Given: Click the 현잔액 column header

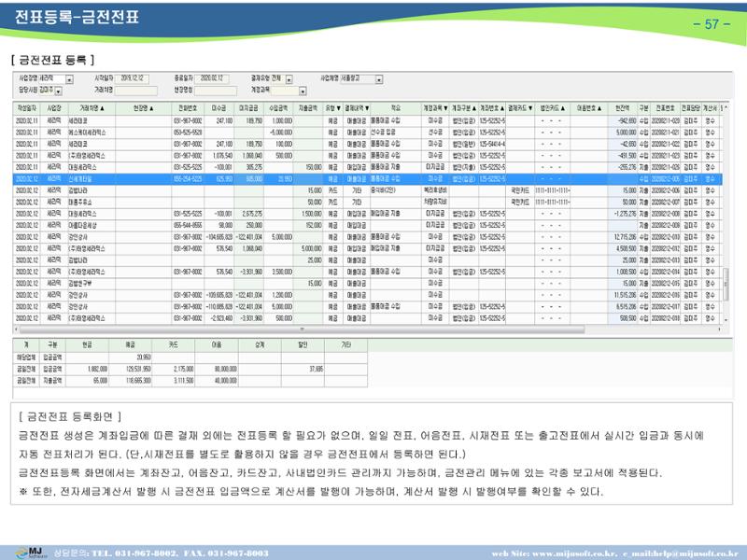Looking at the screenshot, I should [x=622, y=108].
